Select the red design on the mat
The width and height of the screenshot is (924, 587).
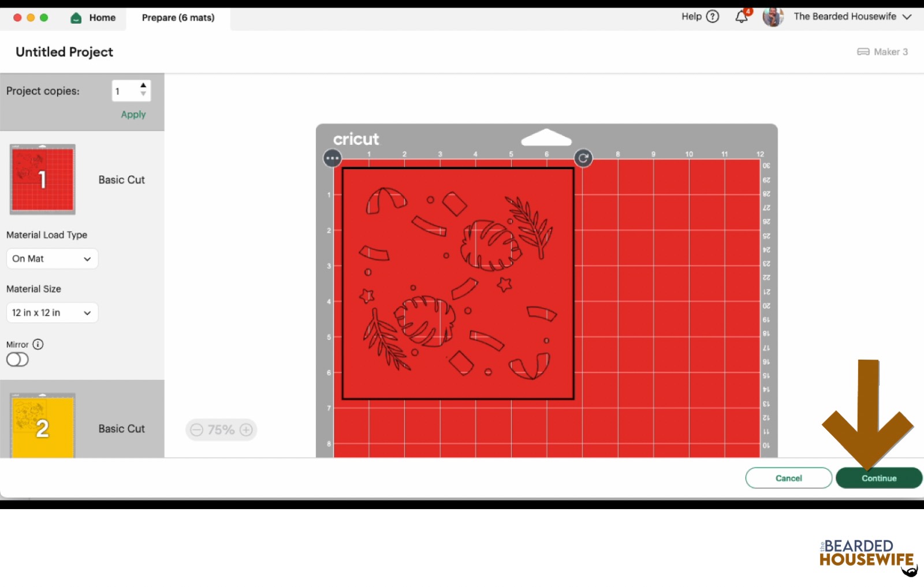coord(459,283)
